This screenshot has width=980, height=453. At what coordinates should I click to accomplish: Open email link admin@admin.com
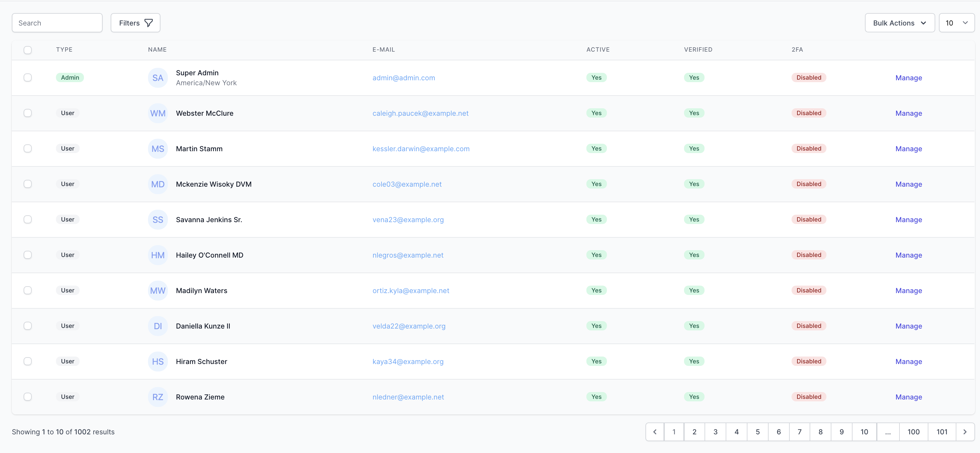tap(404, 77)
